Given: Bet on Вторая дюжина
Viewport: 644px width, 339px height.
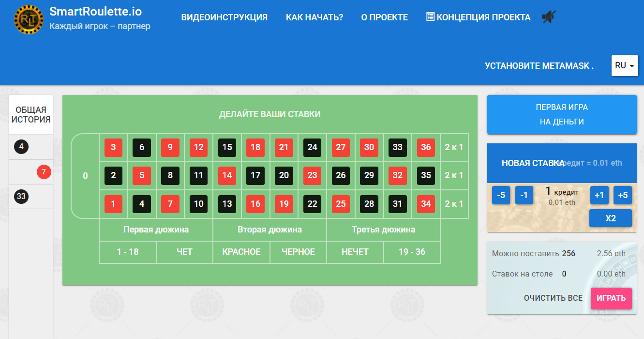Looking at the screenshot, I should point(270,230).
